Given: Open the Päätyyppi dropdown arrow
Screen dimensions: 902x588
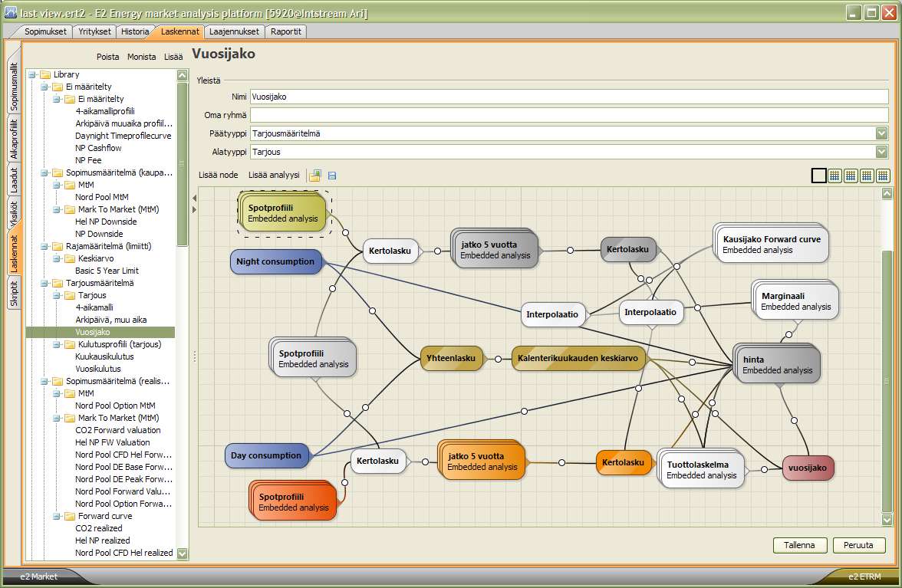Looking at the screenshot, I should 881,133.
